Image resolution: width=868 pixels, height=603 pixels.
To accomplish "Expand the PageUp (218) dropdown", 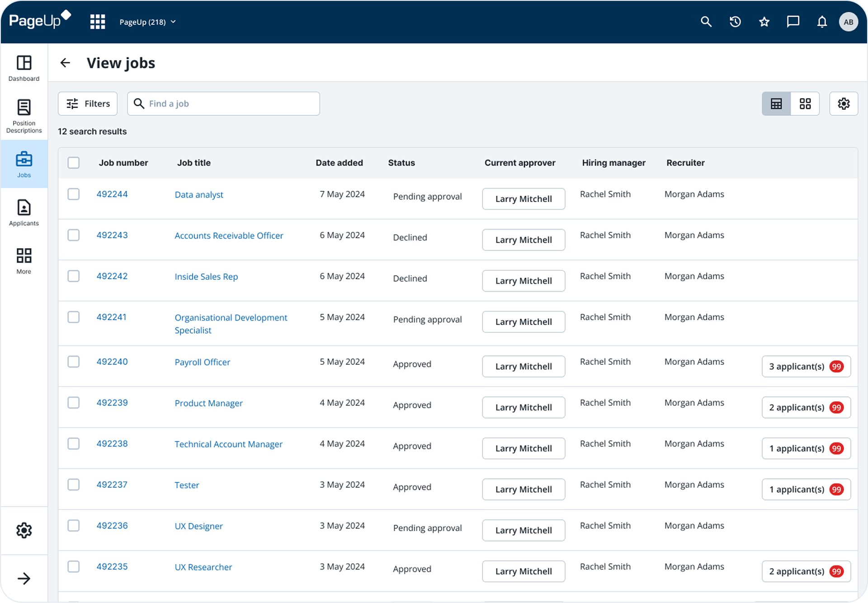I will [147, 21].
